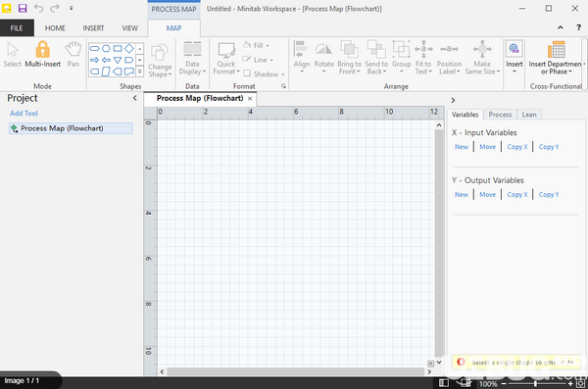Click New under Y - Output Variables
The image size is (588, 389).
tap(462, 195)
